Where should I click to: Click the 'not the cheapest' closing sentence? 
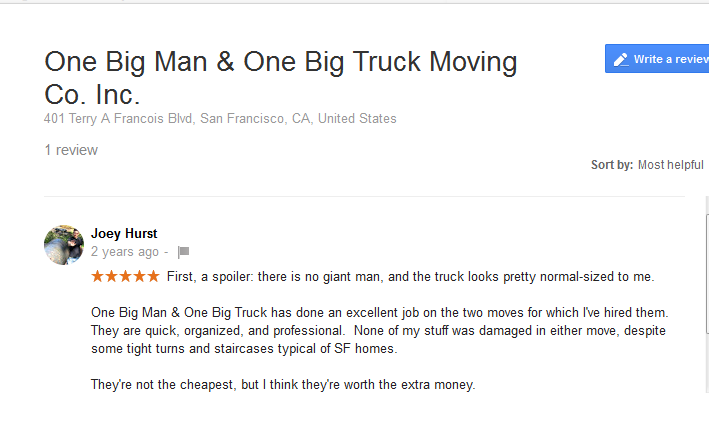click(x=283, y=384)
